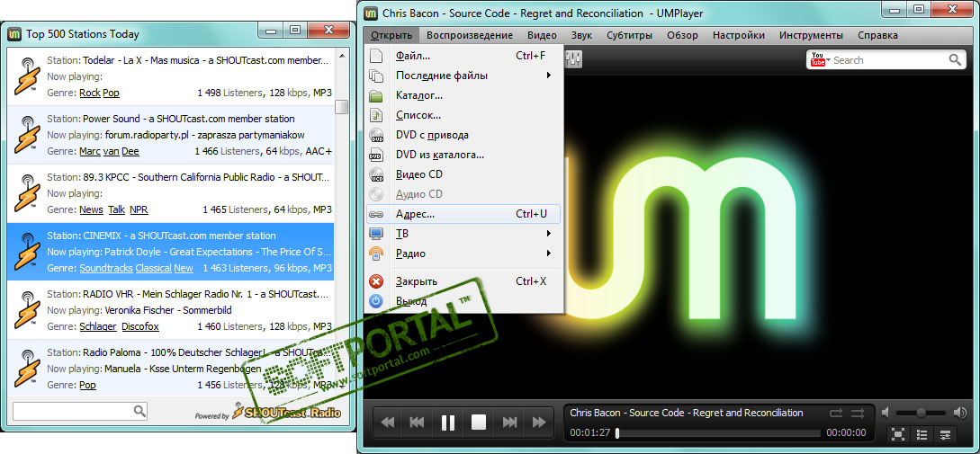This screenshot has height=454, width=980.
Task: Stop playback with the square button
Action: (479, 423)
